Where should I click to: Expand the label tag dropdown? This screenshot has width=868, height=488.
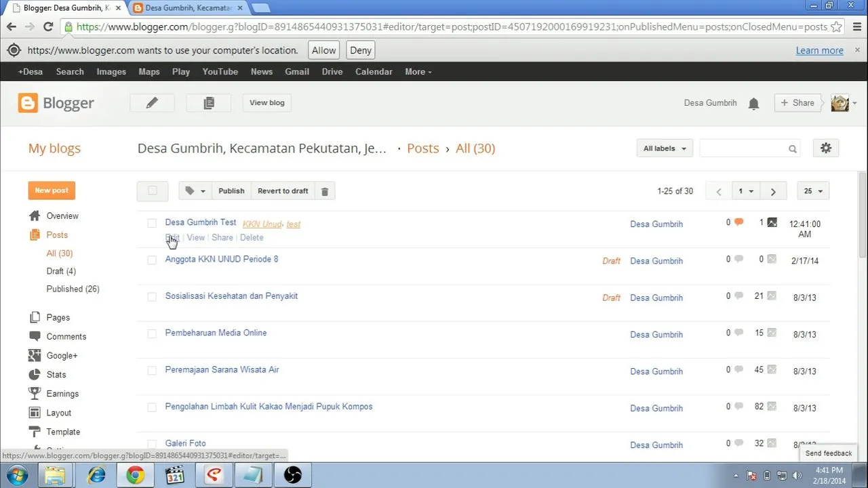(195, 191)
